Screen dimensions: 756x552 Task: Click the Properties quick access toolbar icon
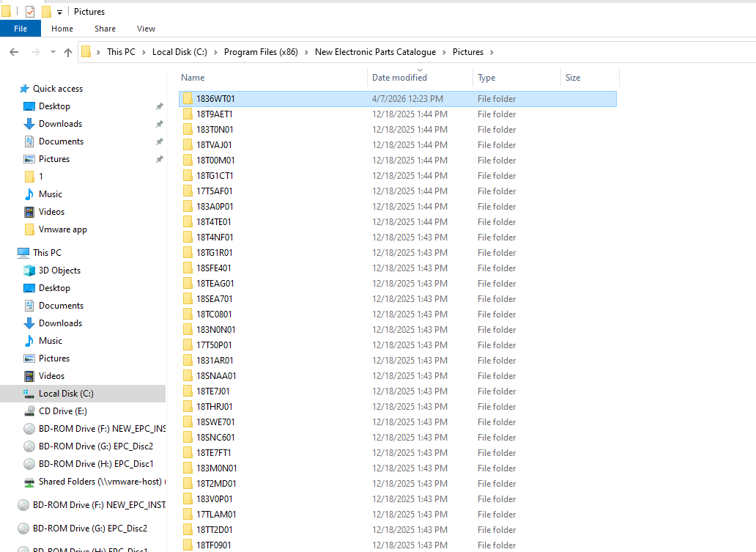30,12
